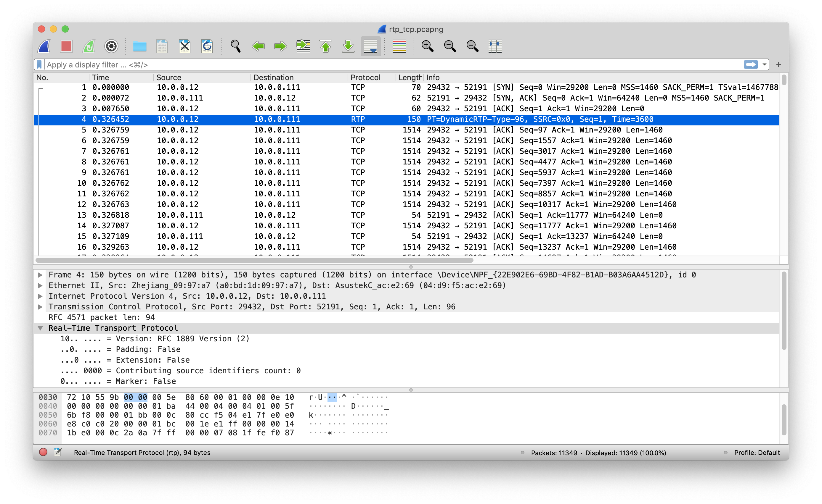Click the reload capture file icon

(x=207, y=46)
